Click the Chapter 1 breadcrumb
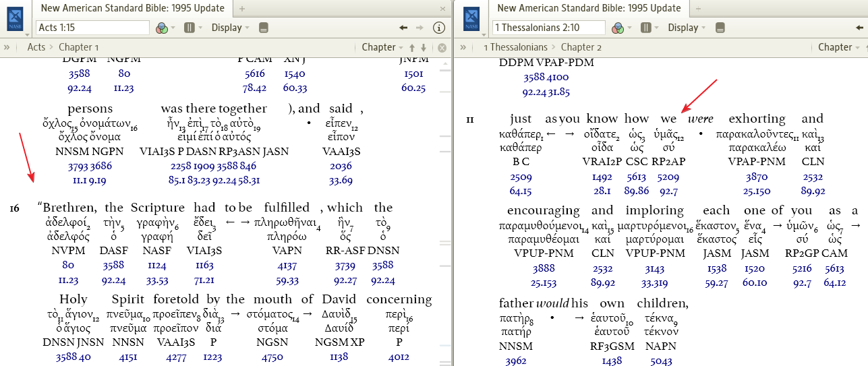Viewport: 868px width, 366px height. 79,47
